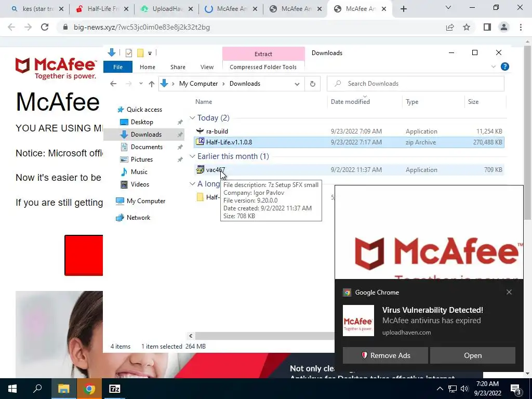
Task: Go back in Explorer navigation
Action: (113, 84)
